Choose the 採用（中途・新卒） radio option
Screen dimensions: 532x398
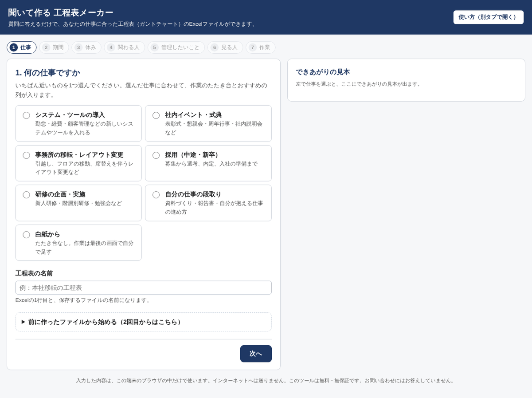156,155
